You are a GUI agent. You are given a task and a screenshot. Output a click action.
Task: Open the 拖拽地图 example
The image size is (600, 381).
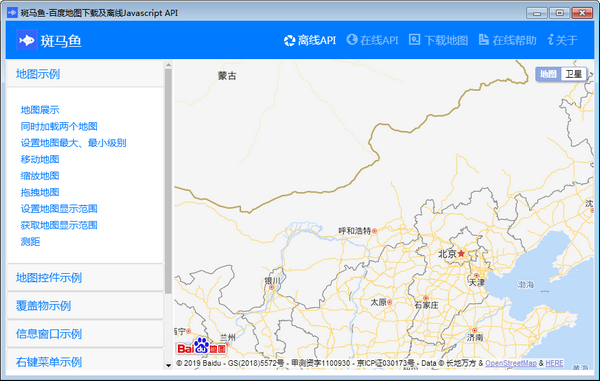coord(40,192)
